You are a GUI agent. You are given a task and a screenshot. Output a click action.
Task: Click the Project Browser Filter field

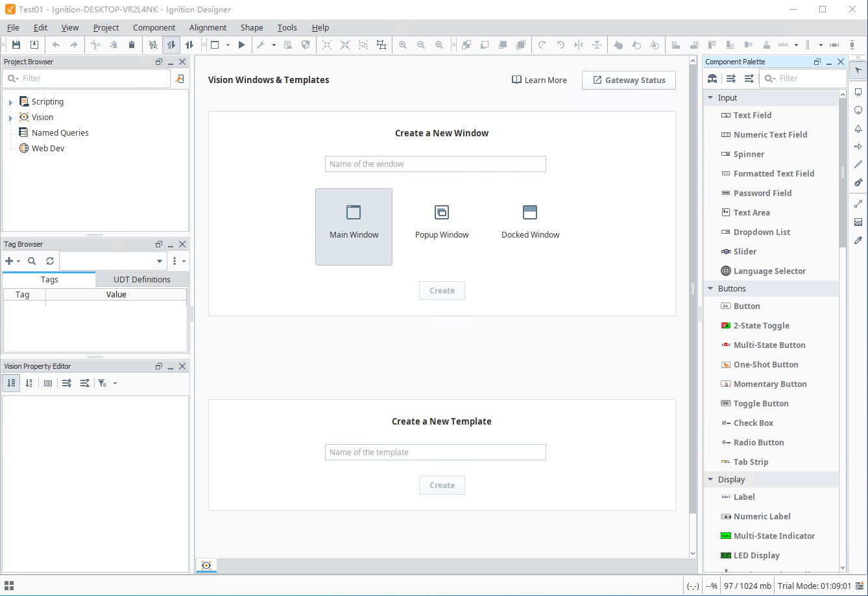86,79
